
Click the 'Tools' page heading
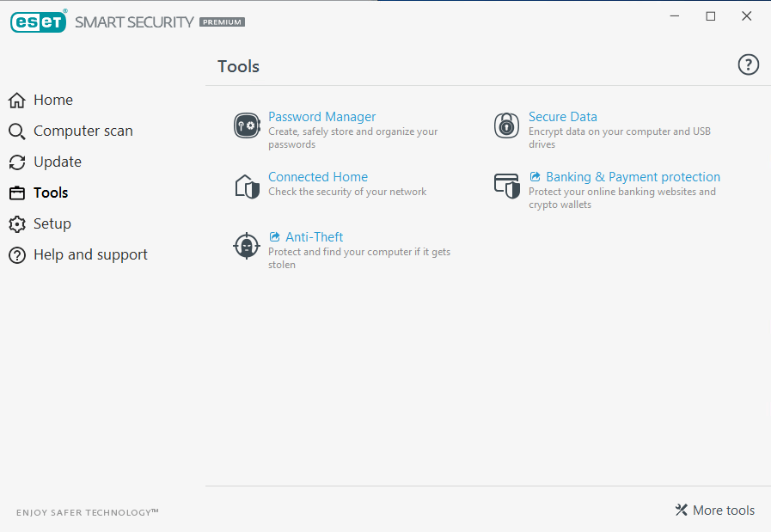[x=238, y=66]
